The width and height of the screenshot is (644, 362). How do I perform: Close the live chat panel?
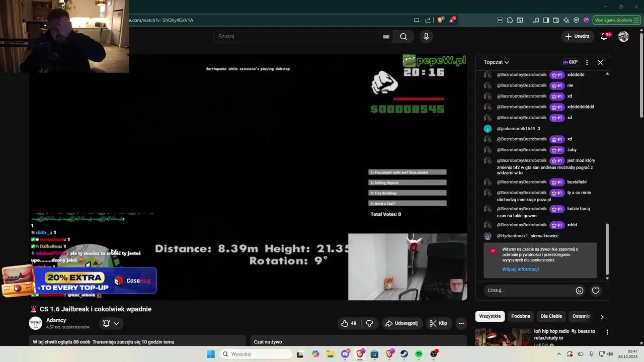tap(600, 62)
